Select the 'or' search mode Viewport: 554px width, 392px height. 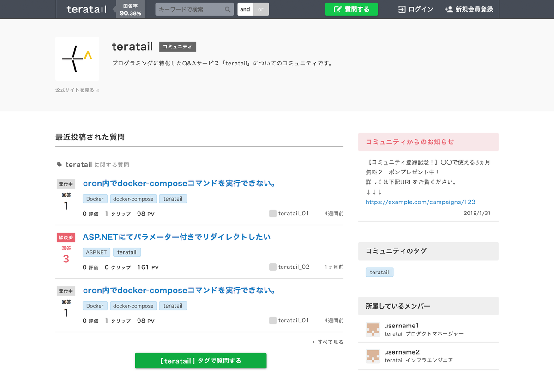coord(261,9)
